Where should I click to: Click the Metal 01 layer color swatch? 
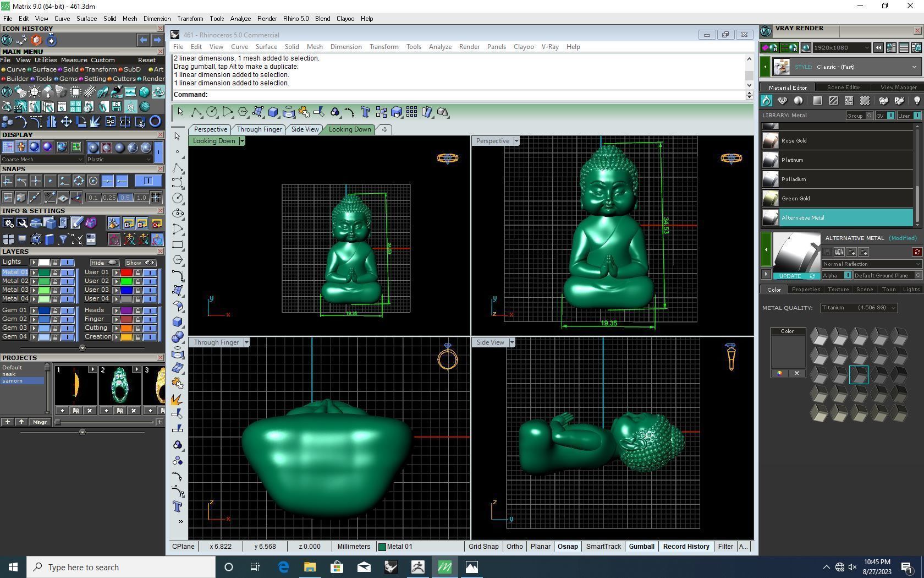43,272
